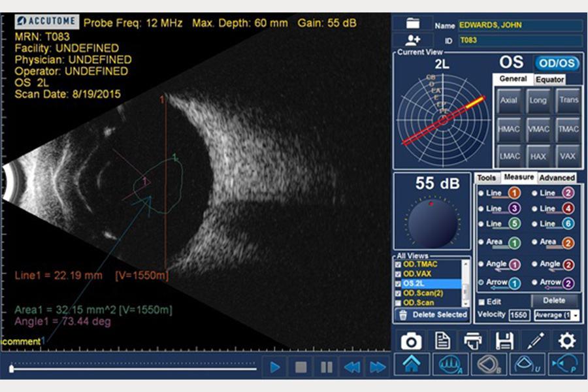Fast forward the scan frames

(x=378, y=367)
